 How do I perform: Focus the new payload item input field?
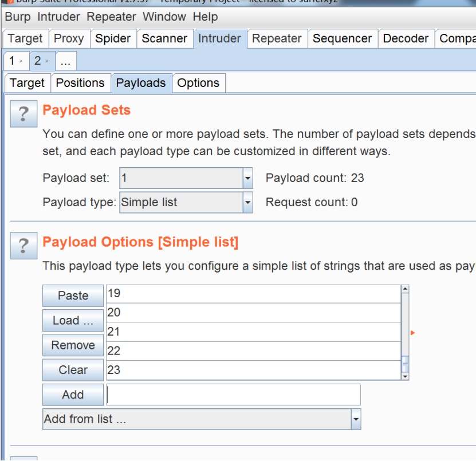coord(234,395)
